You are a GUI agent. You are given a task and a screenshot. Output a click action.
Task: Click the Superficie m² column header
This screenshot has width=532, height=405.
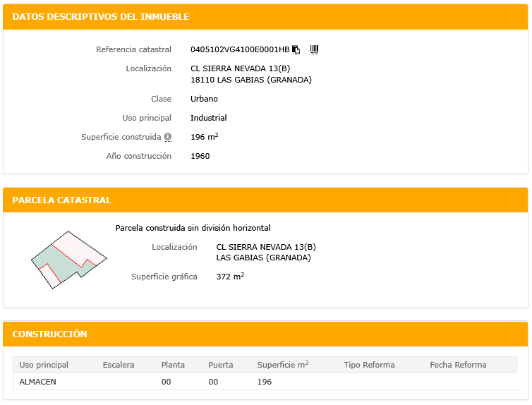click(282, 365)
